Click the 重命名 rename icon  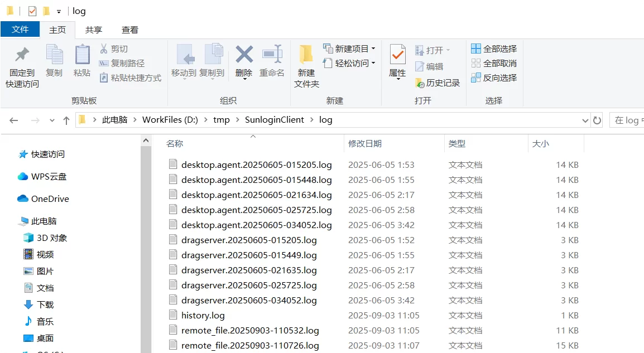(272, 55)
